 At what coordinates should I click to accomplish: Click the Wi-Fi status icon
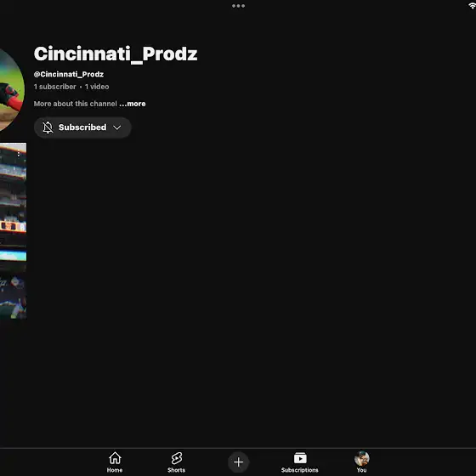point(473,6)
